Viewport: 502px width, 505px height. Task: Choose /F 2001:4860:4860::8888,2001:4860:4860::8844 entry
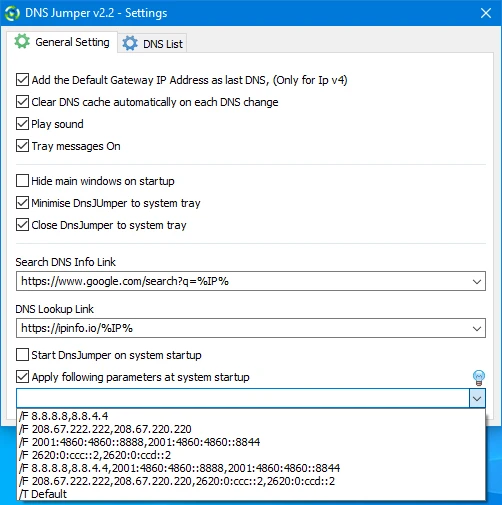(251, 442)
